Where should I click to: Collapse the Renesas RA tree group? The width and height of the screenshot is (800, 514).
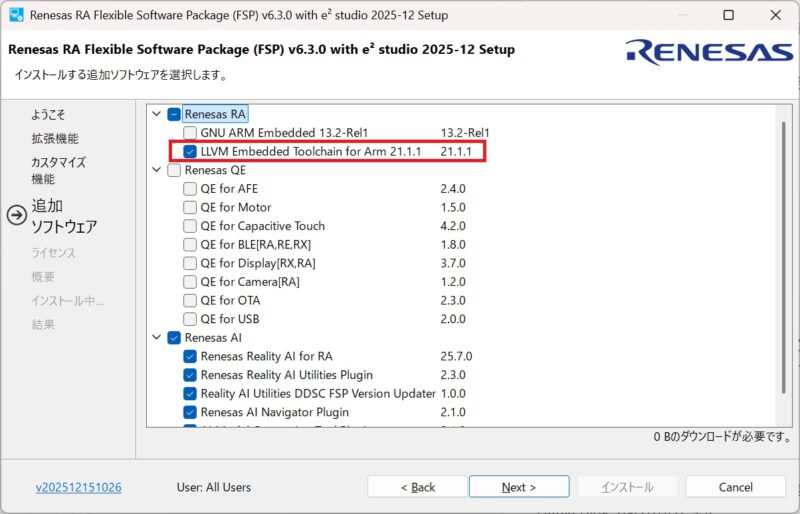tap(157, 114)
